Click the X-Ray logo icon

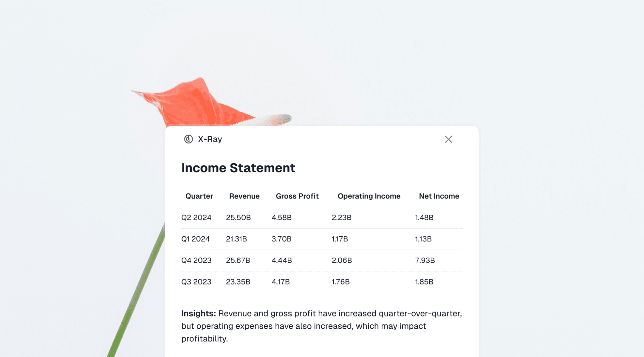[188, 139]
